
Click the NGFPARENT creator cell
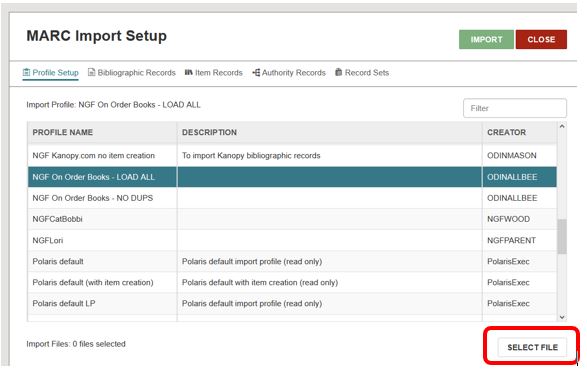(520, 240)
